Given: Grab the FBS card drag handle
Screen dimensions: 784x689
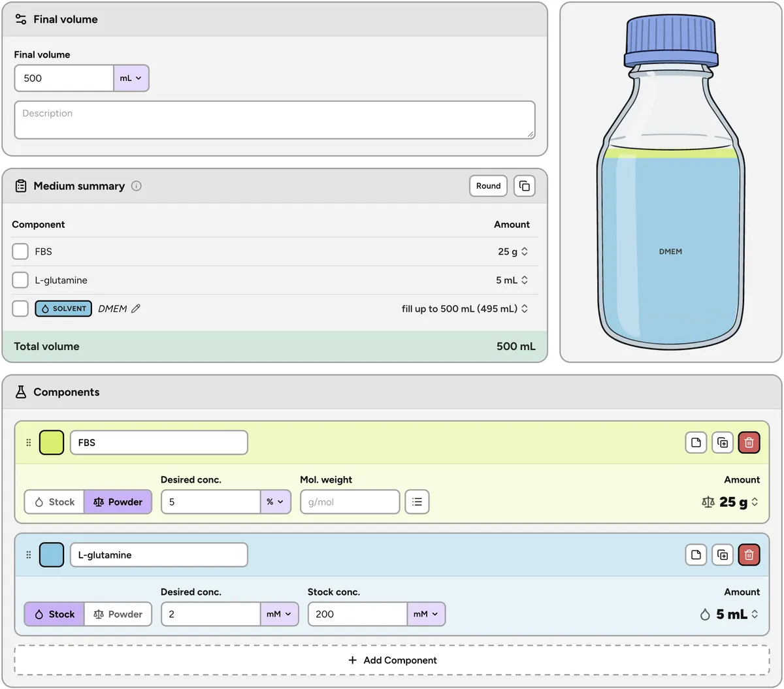Looking at the screenshot, I should tap(29, 443).
